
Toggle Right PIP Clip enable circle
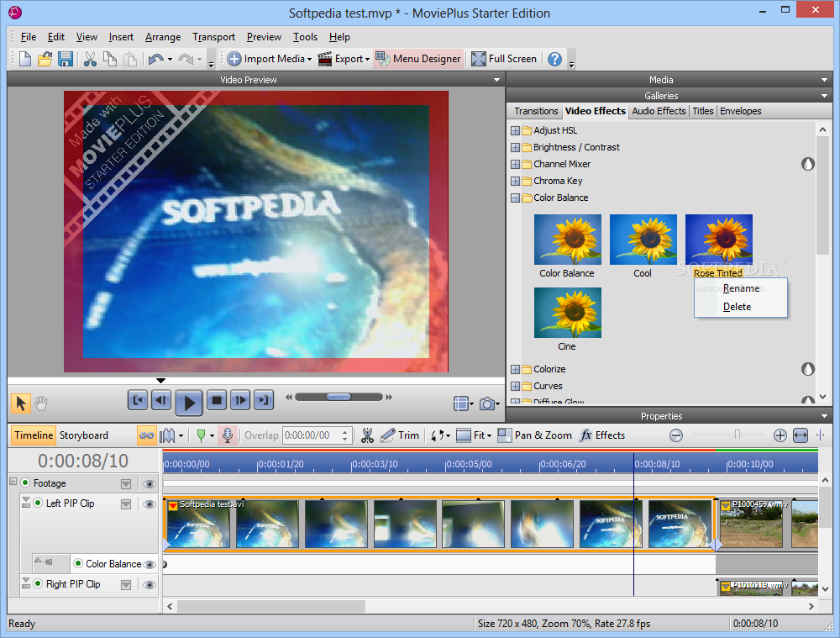[38, 583]
